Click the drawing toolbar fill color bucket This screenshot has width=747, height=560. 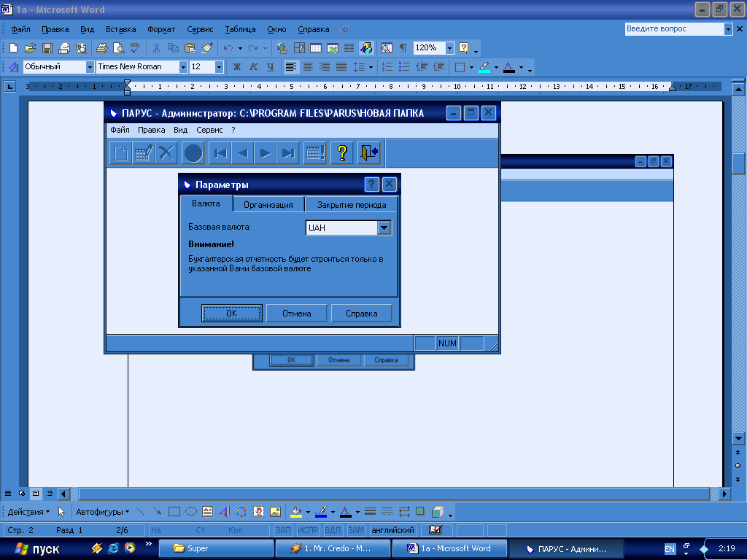click(296, 512)
